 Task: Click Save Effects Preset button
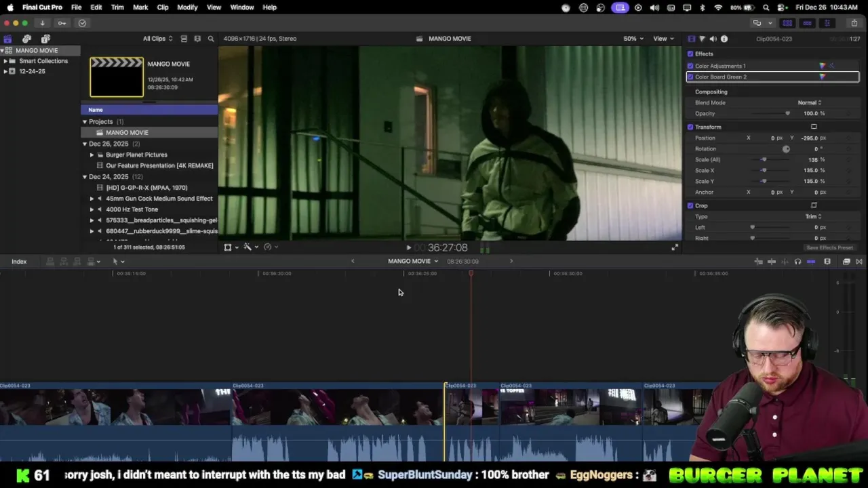(829, 247)
